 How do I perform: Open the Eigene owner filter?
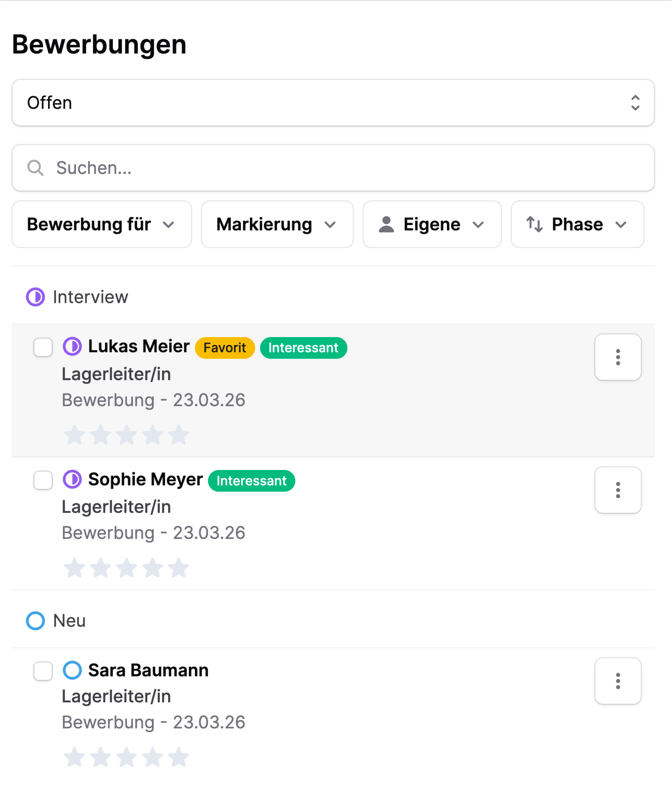[x=432, y=224]
